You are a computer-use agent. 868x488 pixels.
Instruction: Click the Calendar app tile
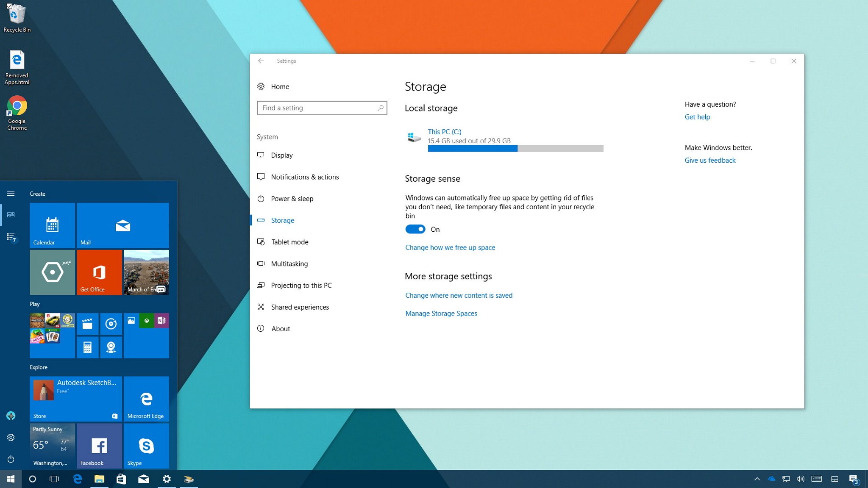(x=52, y=230)
